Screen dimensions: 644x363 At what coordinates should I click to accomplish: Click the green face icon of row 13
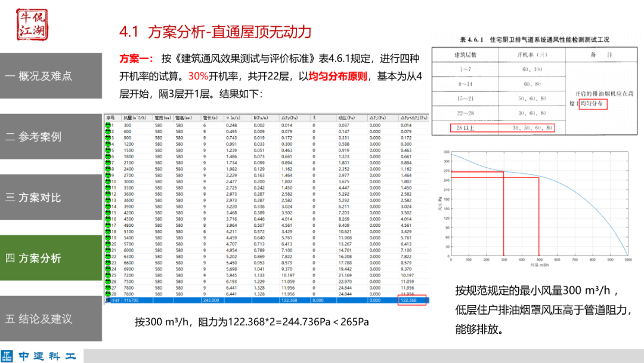click(x=108, y=200)
